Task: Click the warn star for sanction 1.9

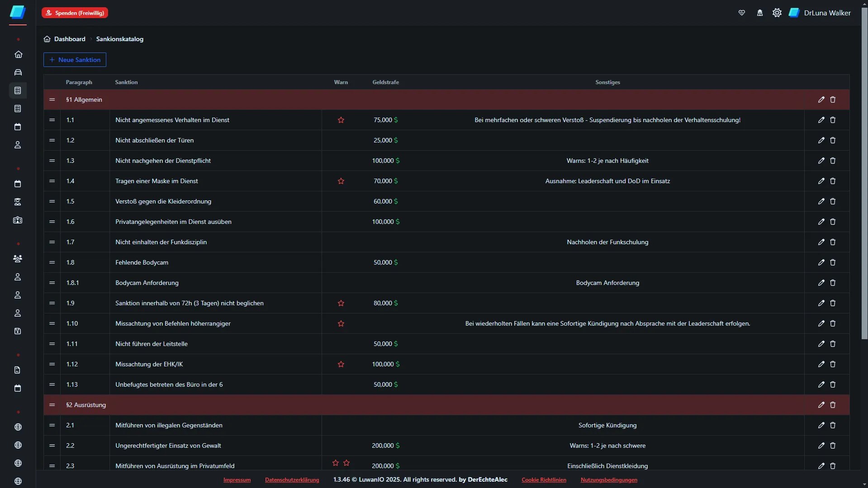Action: (341, 303)
